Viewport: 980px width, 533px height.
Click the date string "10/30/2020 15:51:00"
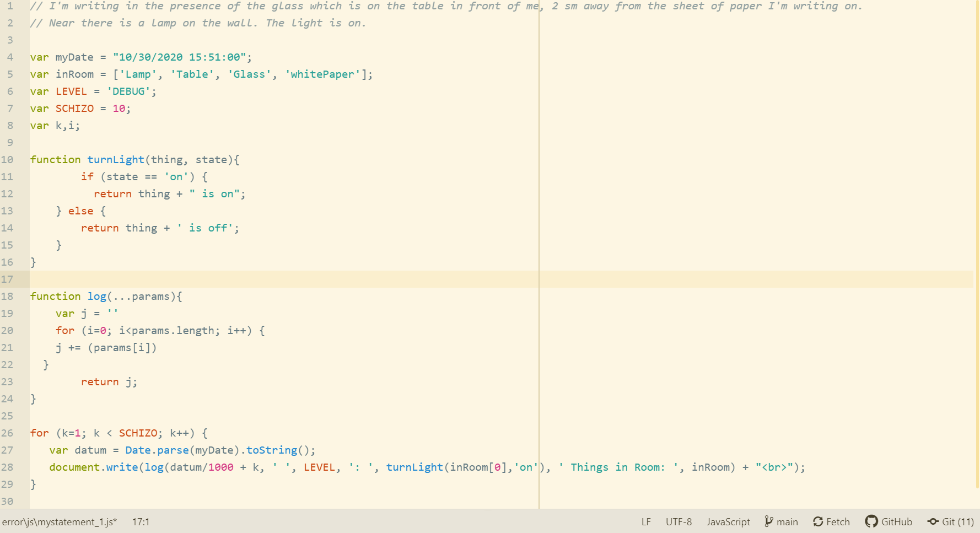179,57
